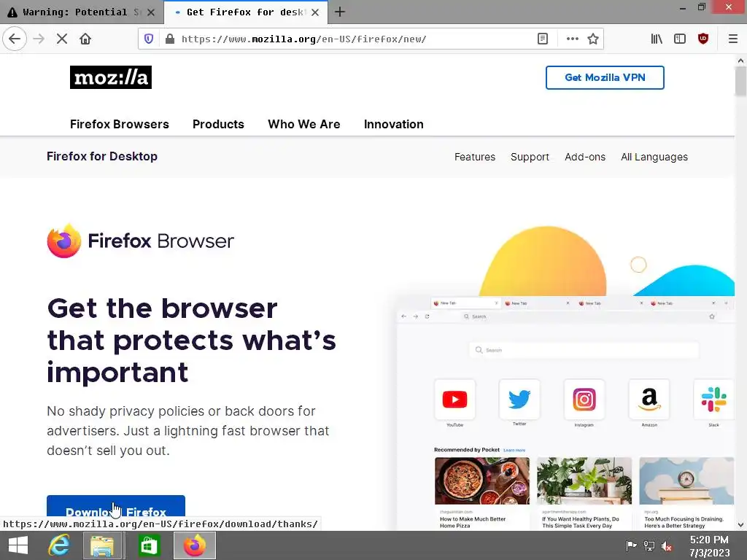Screen dimensions: 747x560
Task: Click the Get Mozilla VPN button
Action: pos(605,77)
